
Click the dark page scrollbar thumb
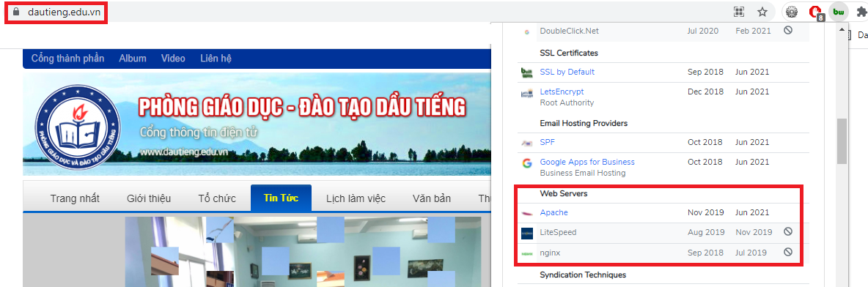point(842,141)
